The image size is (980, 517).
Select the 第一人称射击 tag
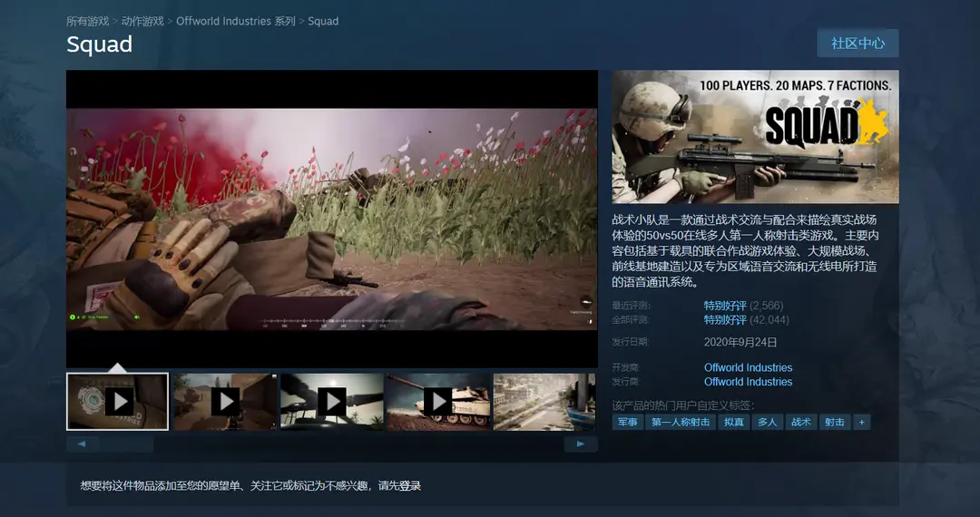(681, 422)
